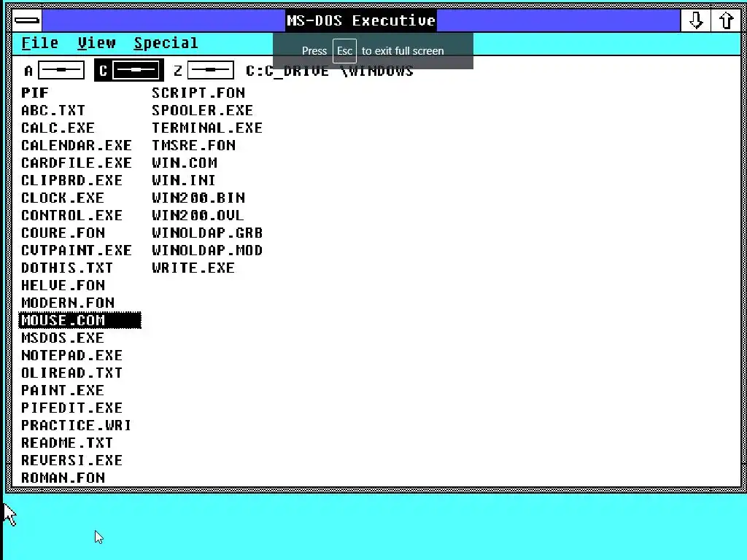
Task: Select PIFEDIT.EXE file
Action: point(71,408)
